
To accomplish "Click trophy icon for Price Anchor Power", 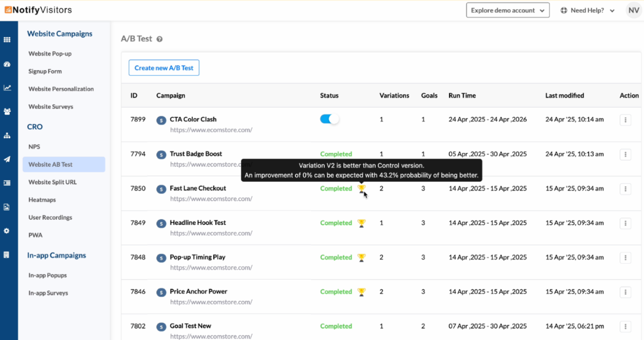I will [361, 292].
